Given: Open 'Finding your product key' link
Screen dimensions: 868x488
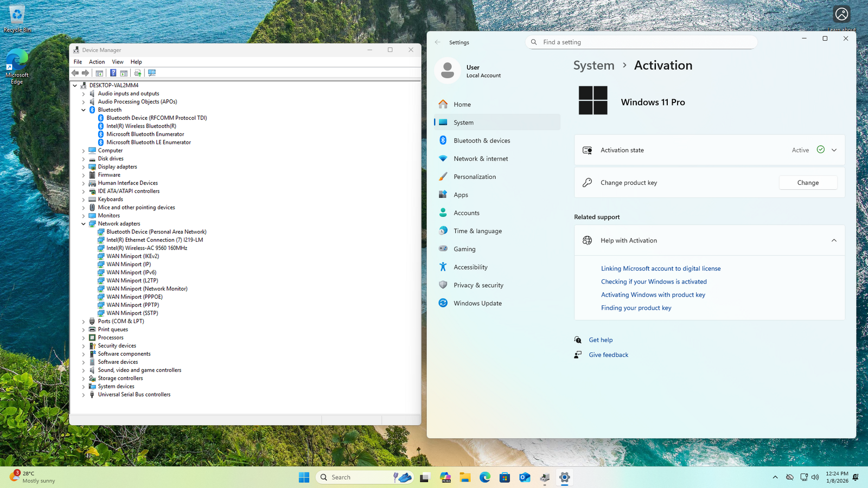Looking at the screenshot, I should pyautogui.click(x=636, y=308).
